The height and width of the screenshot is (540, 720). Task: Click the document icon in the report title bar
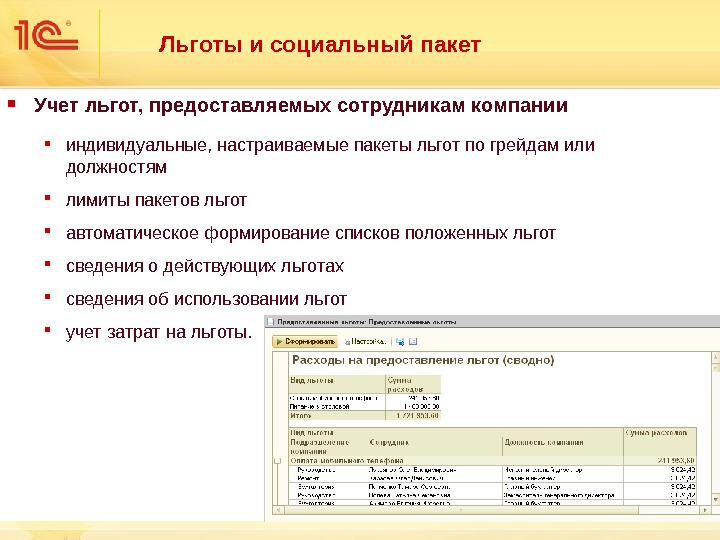coord(270,322)
